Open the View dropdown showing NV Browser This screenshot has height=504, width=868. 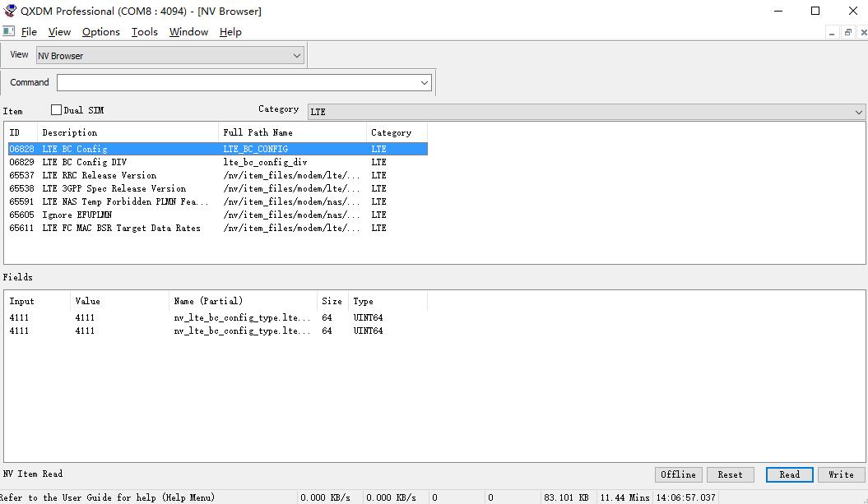[x=170, y=55]
